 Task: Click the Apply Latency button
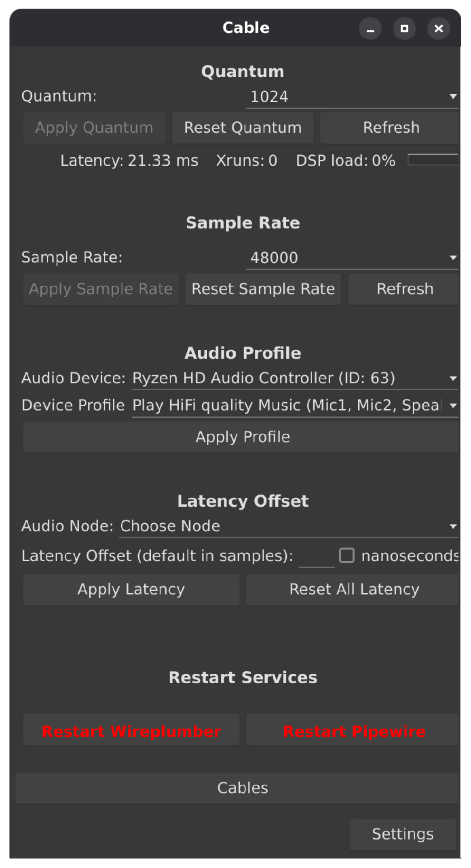click(x=131, y=590)
